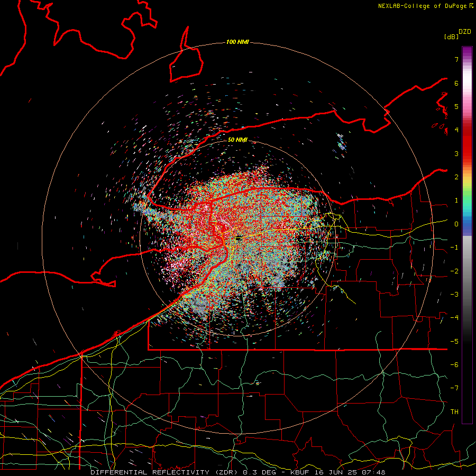The height and width of the screenshot is (476, 476).
Task: Click the -4 value on color scale
Action: click(454, 318)
